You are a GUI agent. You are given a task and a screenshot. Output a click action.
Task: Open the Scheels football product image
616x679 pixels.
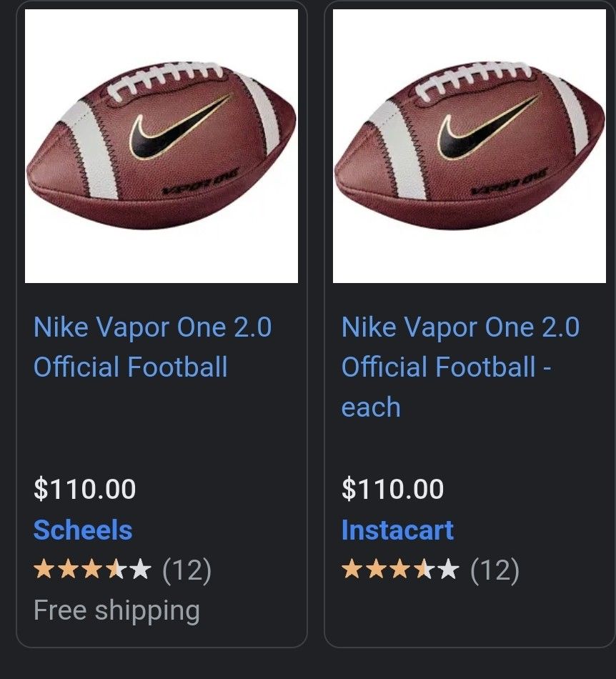[x=162, y=146]
